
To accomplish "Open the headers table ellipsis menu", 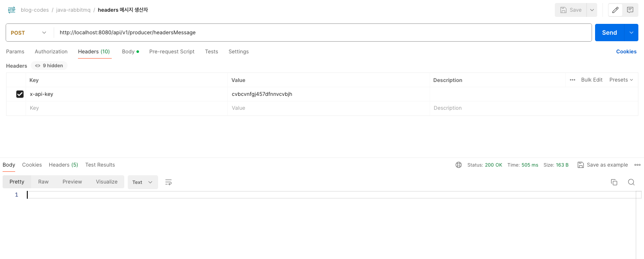I will [573, 80].
